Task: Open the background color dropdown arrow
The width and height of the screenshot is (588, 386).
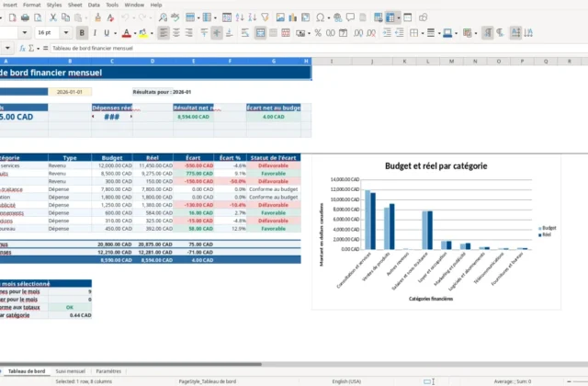Action: 152,33
